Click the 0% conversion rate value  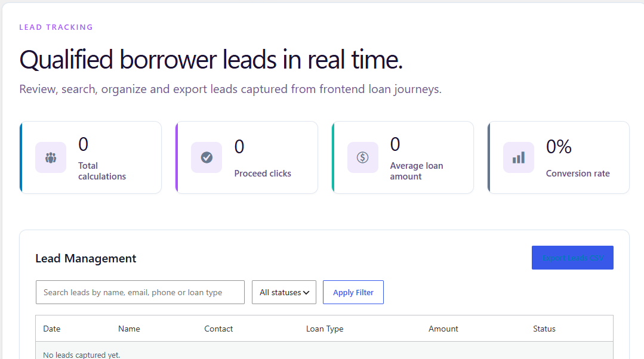tap(559, 147)
